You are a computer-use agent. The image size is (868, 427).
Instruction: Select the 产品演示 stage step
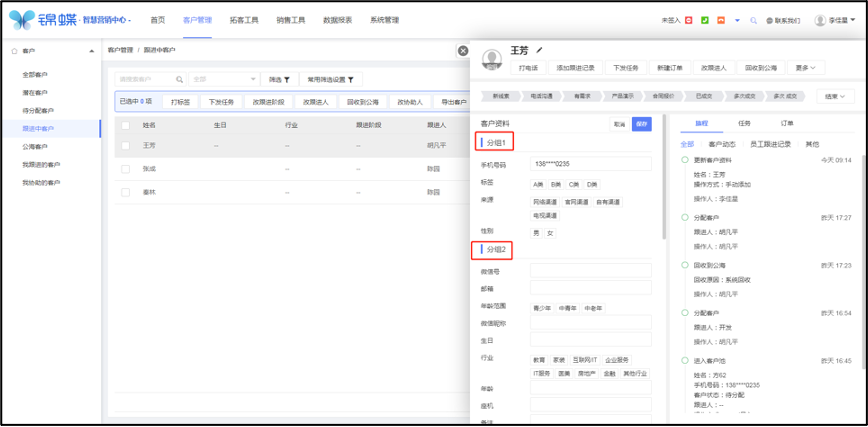(623, 96)
